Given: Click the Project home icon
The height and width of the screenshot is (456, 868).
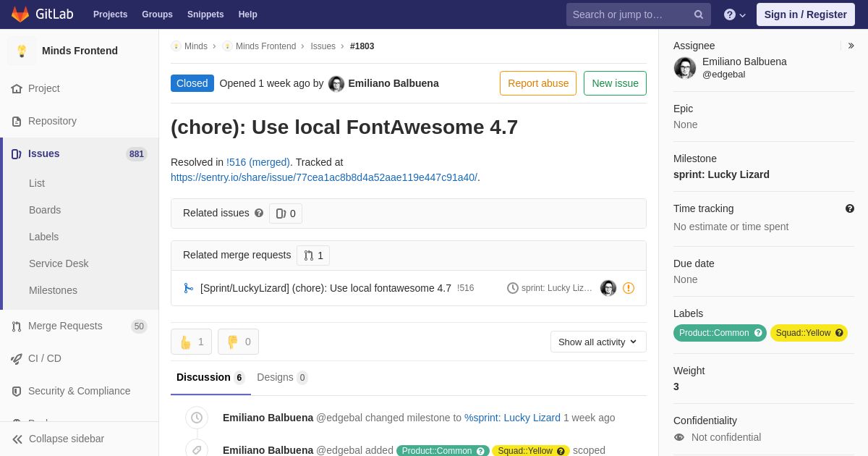Looking at the screenshot, I should (17, 88).
